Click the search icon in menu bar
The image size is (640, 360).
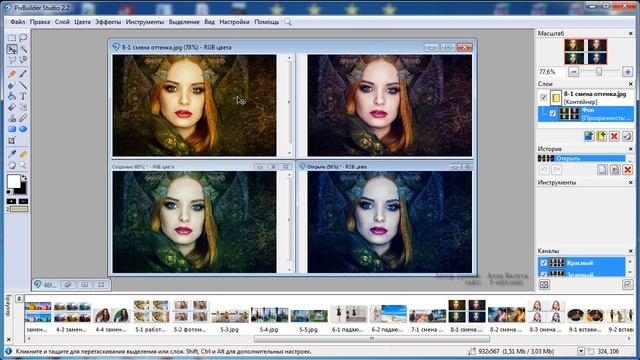point(288,22)
